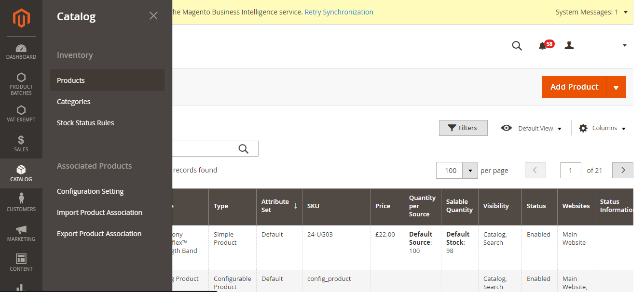Click the Magento logo icon
This screenshot has width=644, height=292.
coord(21,18)
